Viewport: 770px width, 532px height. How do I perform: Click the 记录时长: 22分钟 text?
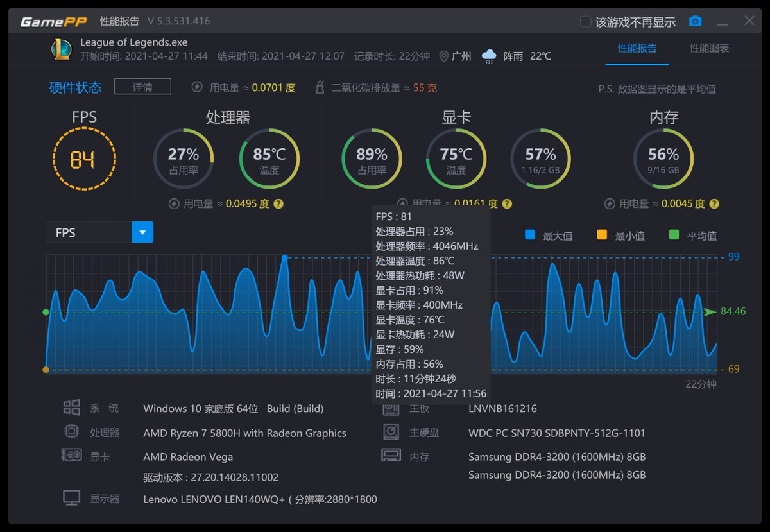[x=391, y=56]
